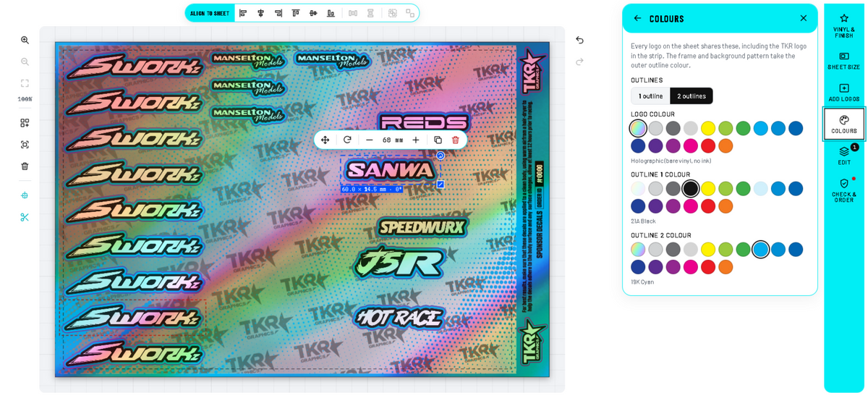
Task: Choose the 2 outlines option
Action: click(x=692, y=96)
